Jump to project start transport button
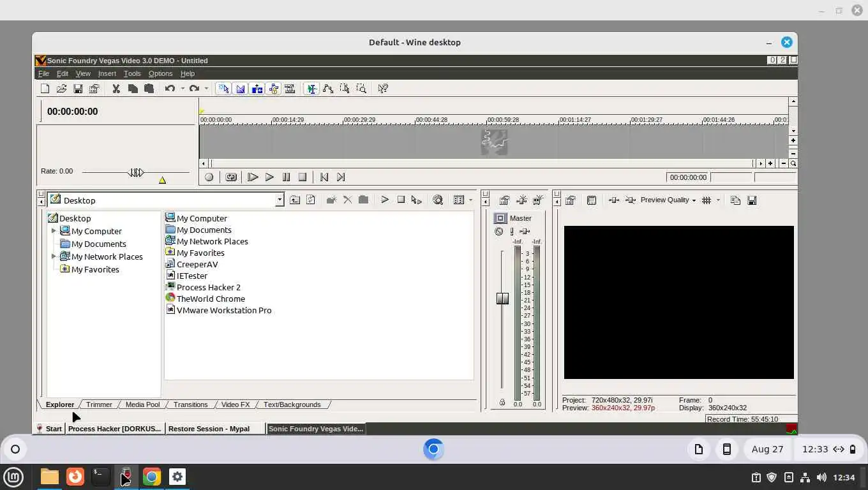This screenshot has height=490, width=868. (324, 177)
